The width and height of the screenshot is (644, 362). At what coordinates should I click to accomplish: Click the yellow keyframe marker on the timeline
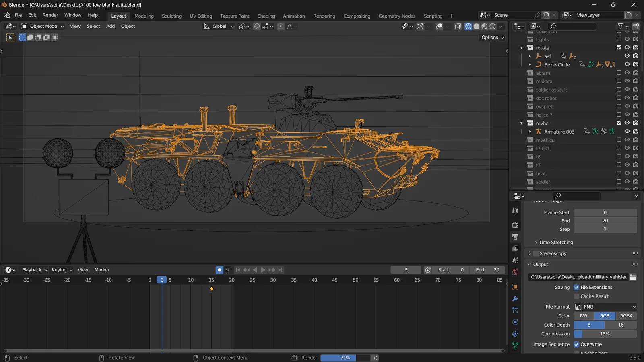pos(211,288)
